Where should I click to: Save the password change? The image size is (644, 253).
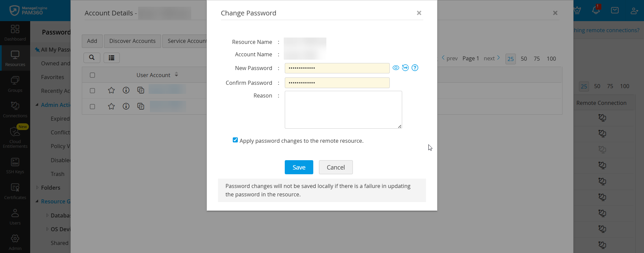pos(299,167)
